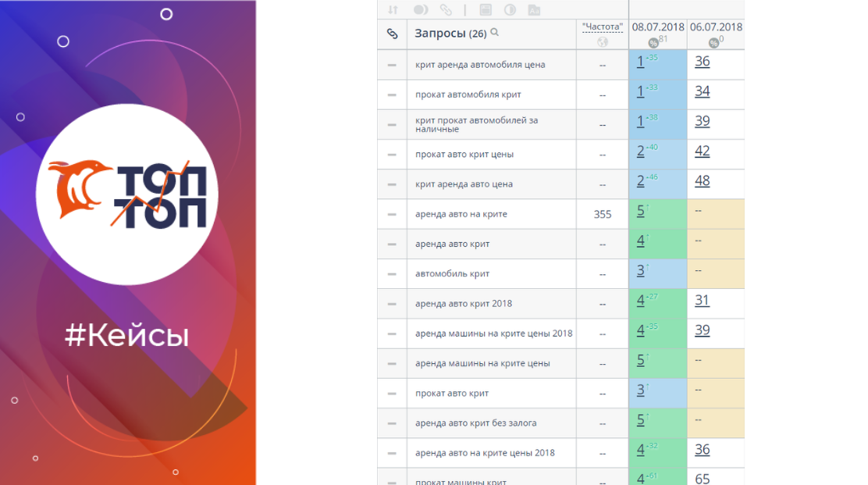The height and width of the screenshot is (485, 868).
Task: Click the percent icon under 06.07.2018
Action: [x=713, y=43]
